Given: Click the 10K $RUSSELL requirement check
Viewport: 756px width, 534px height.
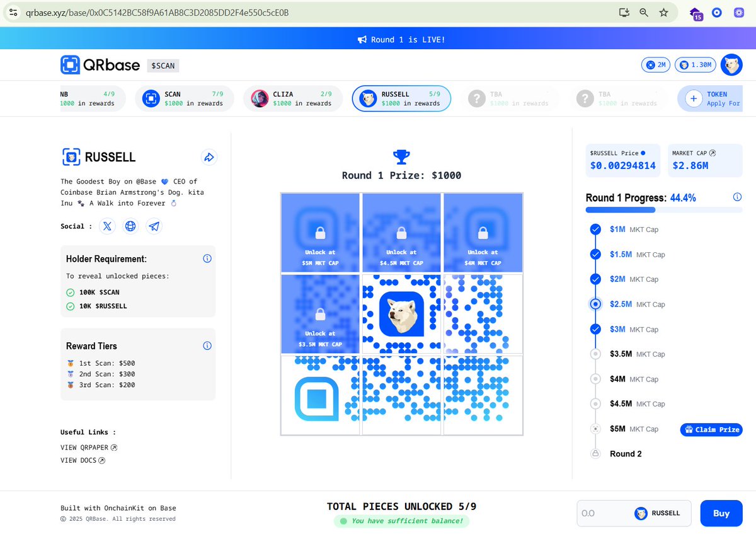Looking at the screenshot, I should click(71, 306).
